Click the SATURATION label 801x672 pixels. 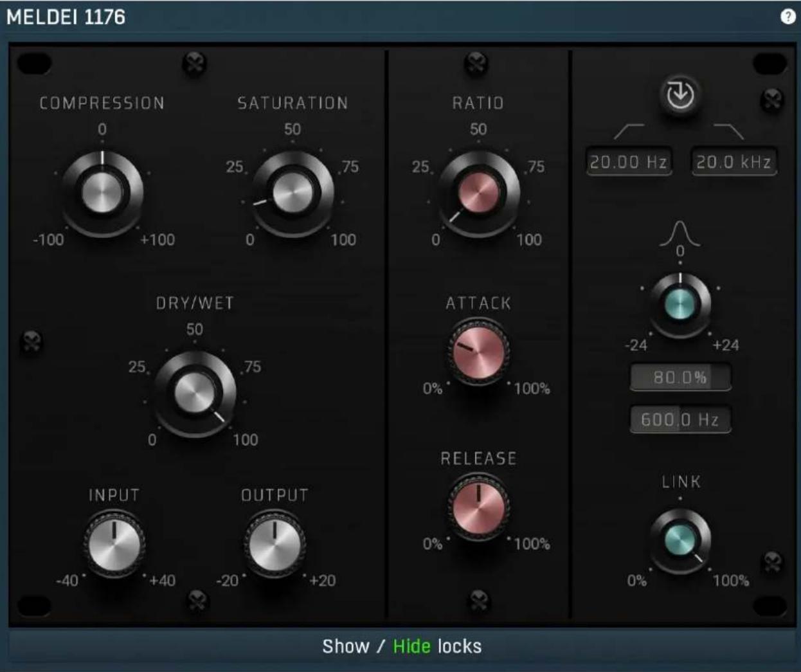click(292, 103)
